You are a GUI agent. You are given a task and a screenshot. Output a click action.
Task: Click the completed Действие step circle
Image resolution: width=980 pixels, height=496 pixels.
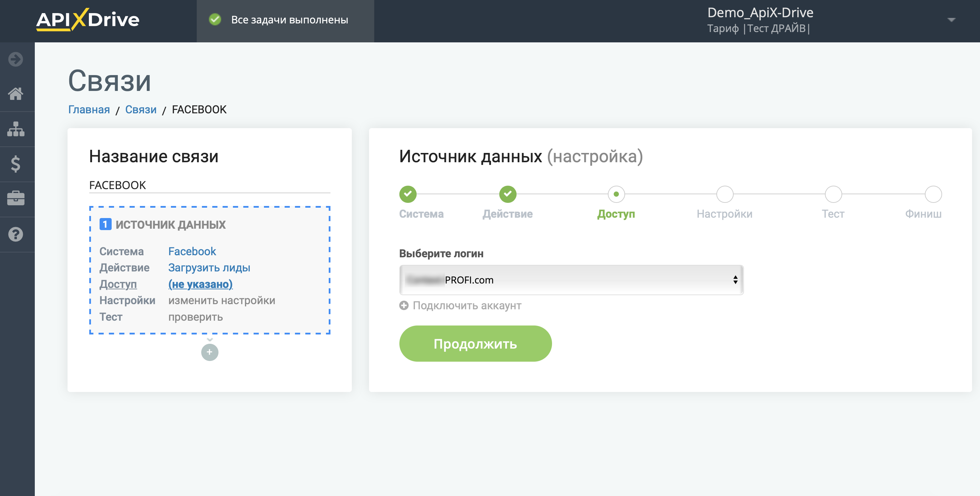508,194
